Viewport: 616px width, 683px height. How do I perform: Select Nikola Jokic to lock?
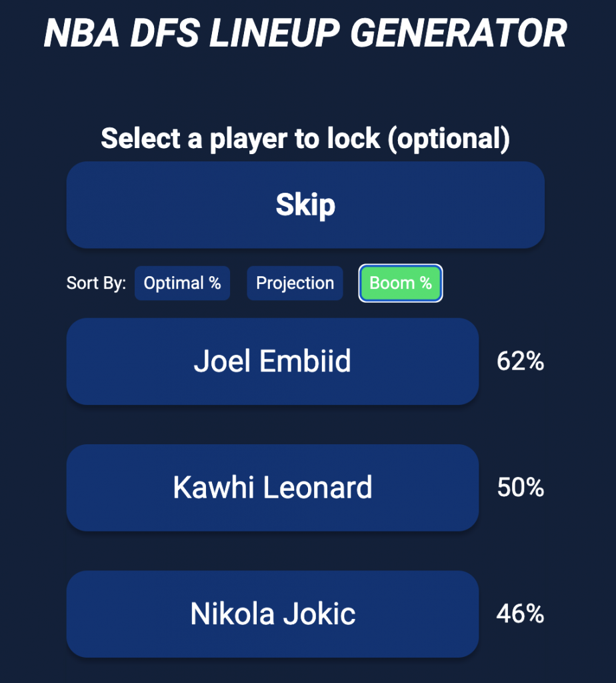[x=272, y=614]
